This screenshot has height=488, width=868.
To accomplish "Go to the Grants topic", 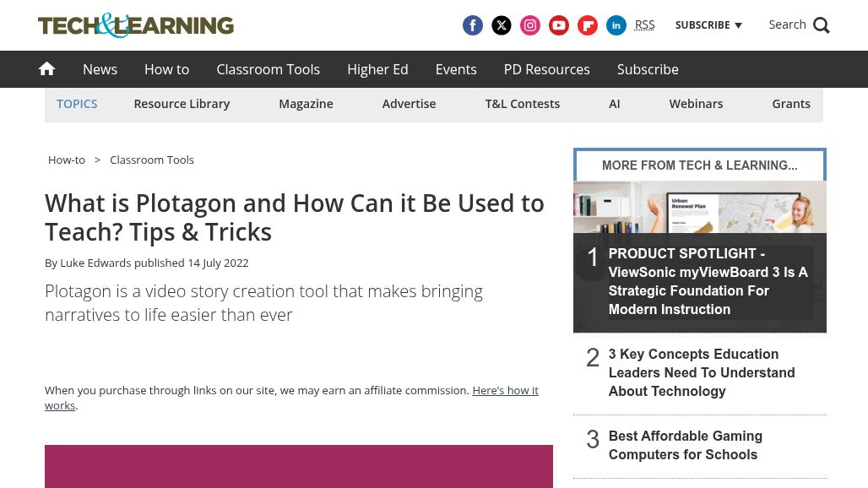I will click(x=791, y=104).
